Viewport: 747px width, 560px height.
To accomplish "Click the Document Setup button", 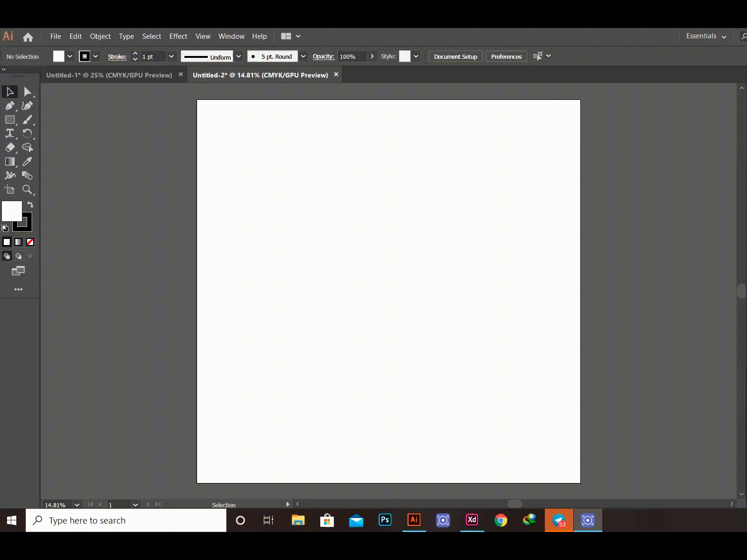I will pyautogui.click(x=455, y=56).
